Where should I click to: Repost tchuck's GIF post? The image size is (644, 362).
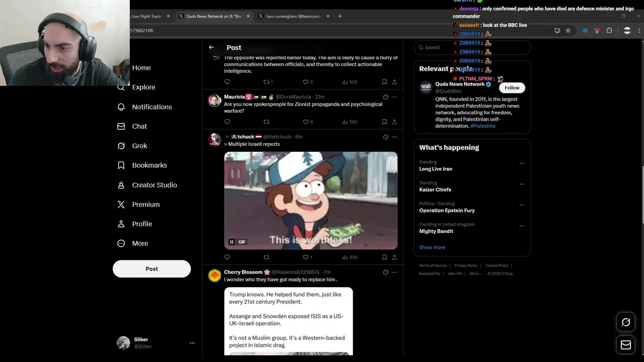point(267,257)
